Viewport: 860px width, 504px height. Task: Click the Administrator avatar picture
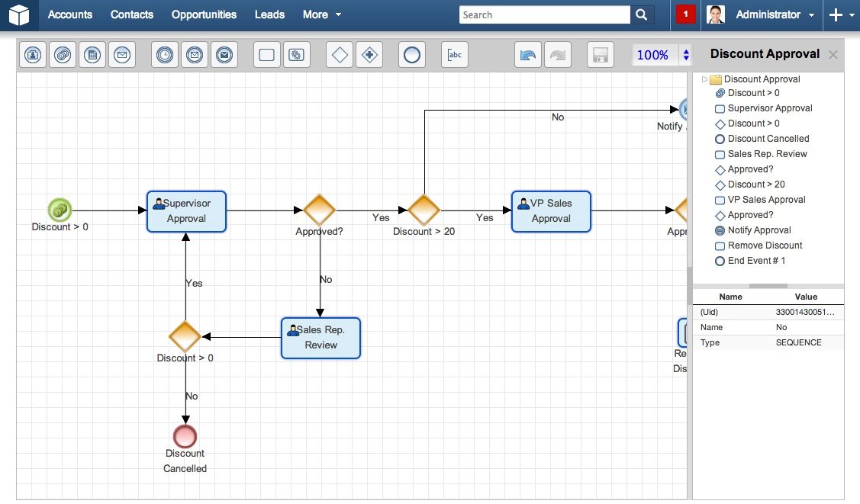coord(716,14)
